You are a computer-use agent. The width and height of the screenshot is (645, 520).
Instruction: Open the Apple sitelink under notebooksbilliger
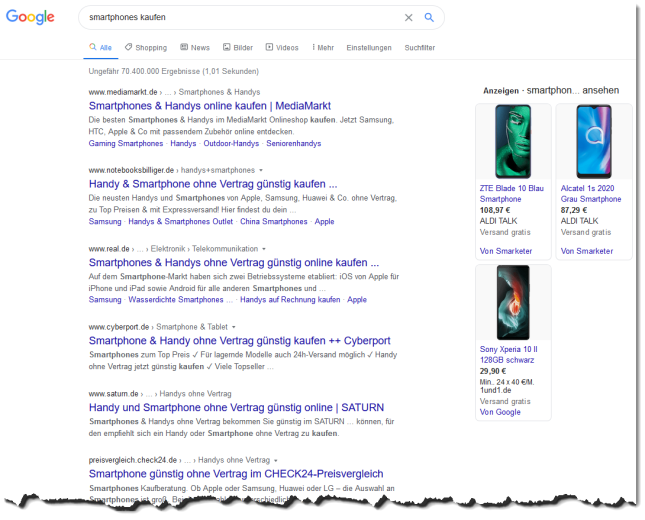click(x=324, y=221)
